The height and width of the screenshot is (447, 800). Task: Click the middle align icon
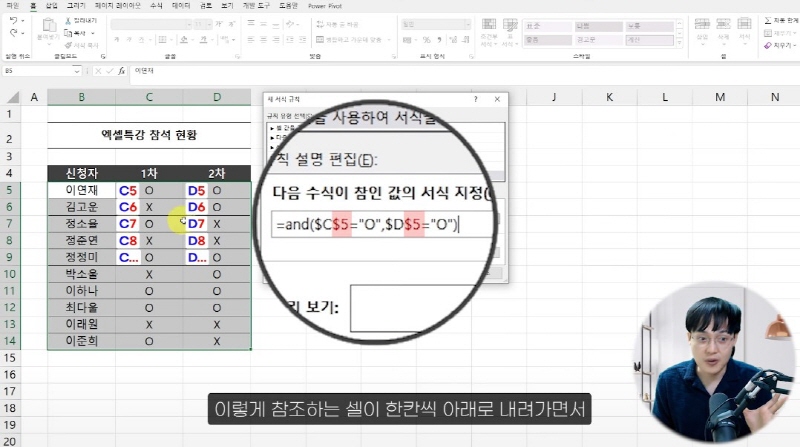tap(263, 24)
